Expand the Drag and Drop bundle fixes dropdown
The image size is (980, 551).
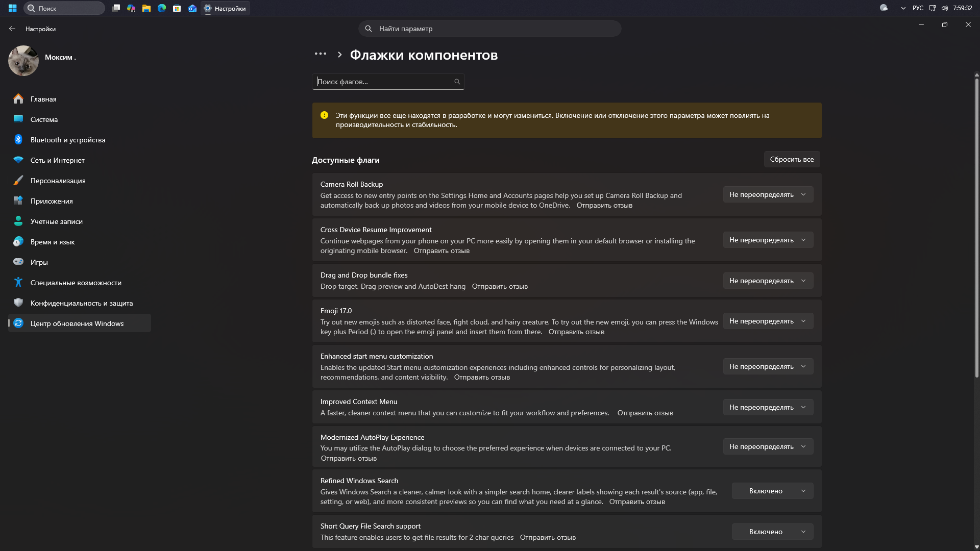(x=768, y=281)
